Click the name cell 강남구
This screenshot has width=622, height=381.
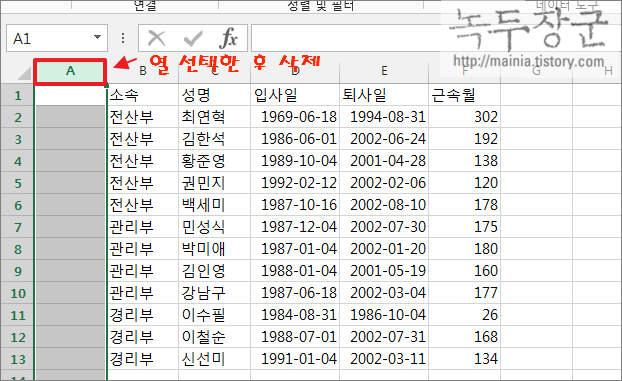pyautogui.click(x=215, y=293)
